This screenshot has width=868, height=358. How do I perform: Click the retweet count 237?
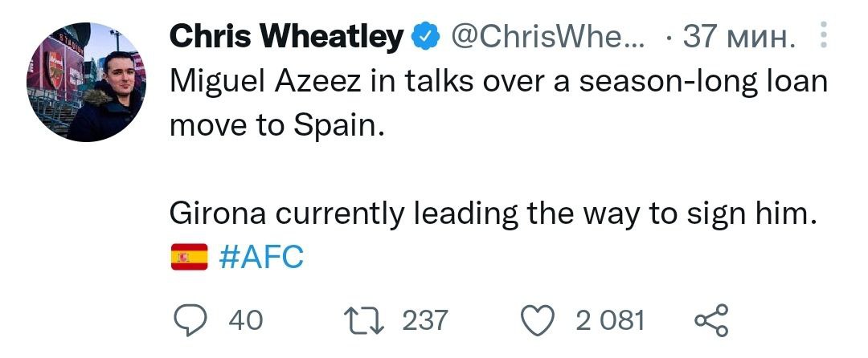(x=424, y=321)
